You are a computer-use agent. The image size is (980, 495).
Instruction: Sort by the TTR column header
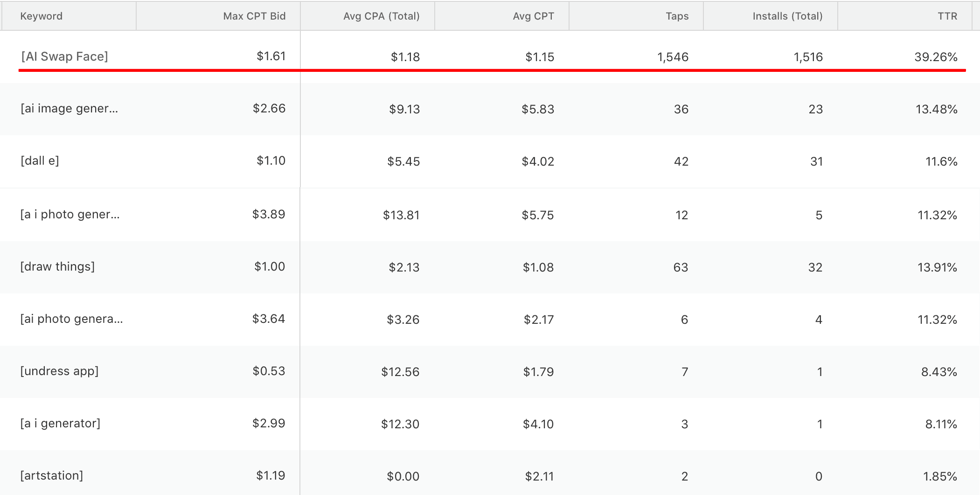(x=947, y=16)
